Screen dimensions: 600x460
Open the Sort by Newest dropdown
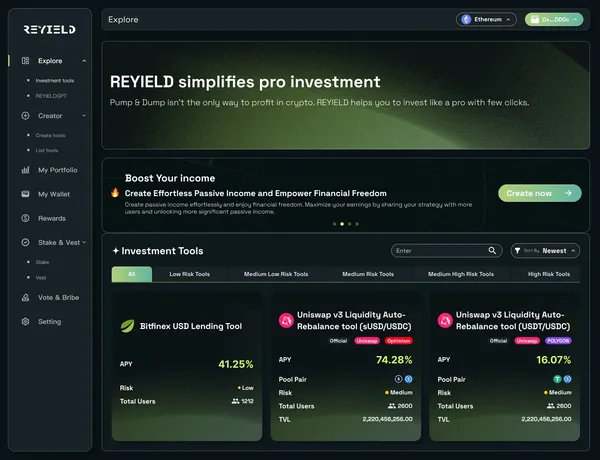click(544, 251)
